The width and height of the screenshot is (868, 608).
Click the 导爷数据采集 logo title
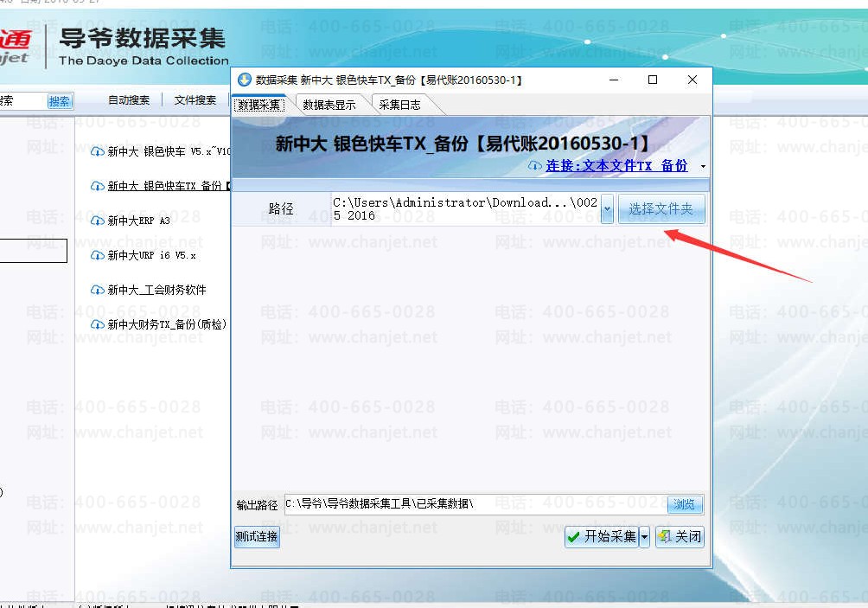(x=143, y=39)
